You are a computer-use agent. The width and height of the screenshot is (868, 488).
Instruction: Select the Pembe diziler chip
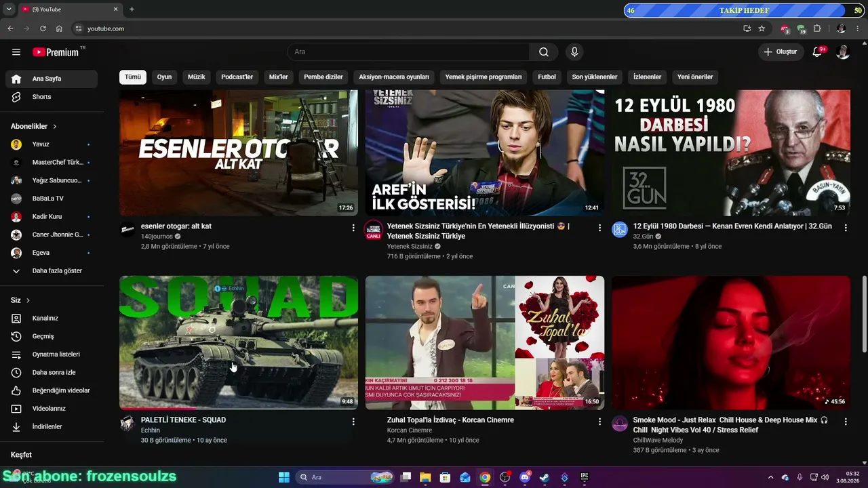pos(323,77)
